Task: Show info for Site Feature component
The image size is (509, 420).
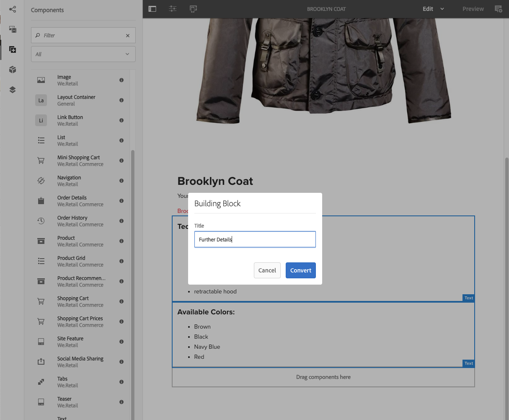Action: click(121, 342)
